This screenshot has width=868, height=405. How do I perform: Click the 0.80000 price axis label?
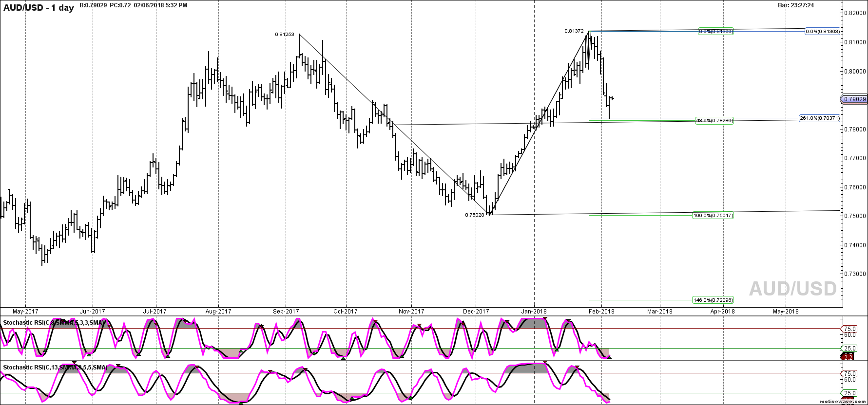pos(855,71)
